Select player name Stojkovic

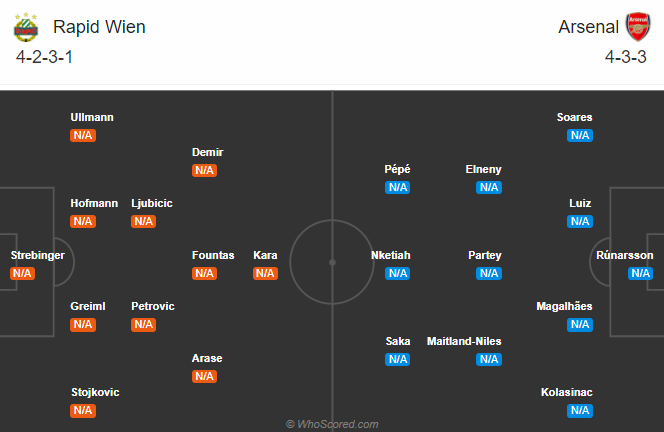95,392
